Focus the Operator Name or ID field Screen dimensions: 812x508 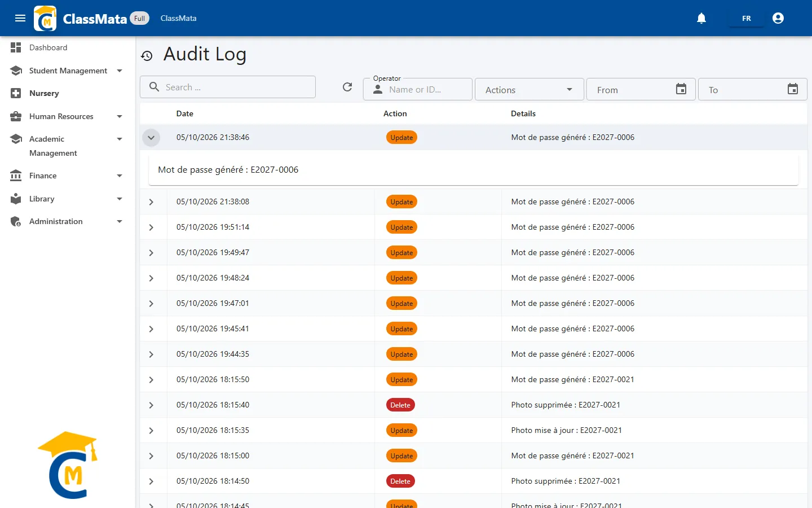(417, 89)
